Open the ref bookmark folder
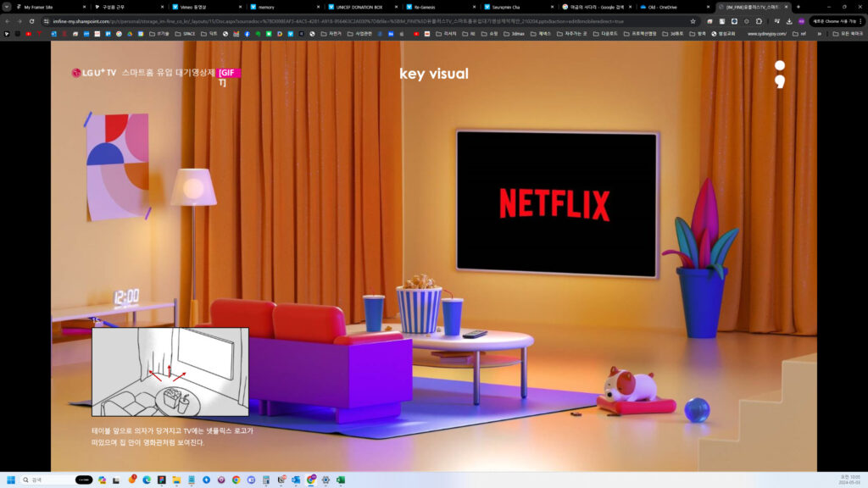This screenshot has width=868, height=488. click(800, 34)
